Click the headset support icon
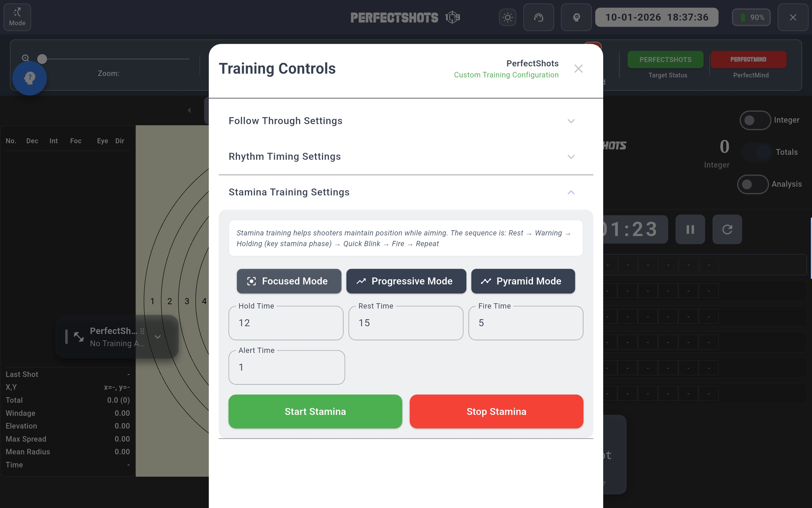 538,17
